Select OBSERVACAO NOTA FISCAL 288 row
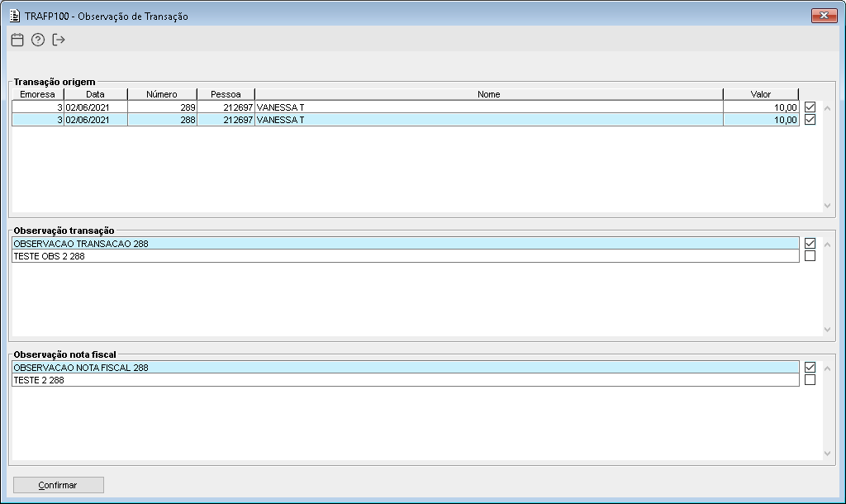This screenshot has width=846, height=504. point(405,368)
